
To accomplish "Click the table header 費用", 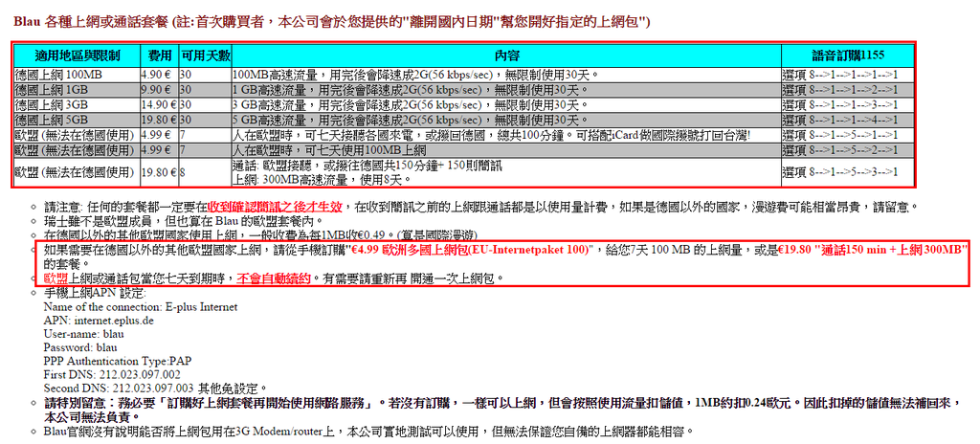I will pos(160,55).
